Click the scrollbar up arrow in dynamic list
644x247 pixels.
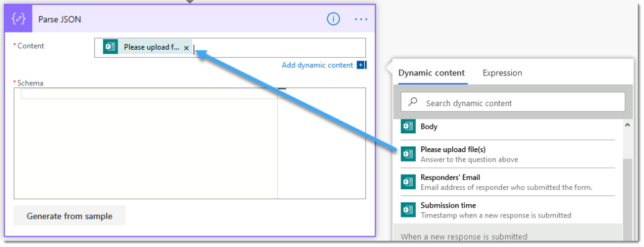click(x=627, y=124)
